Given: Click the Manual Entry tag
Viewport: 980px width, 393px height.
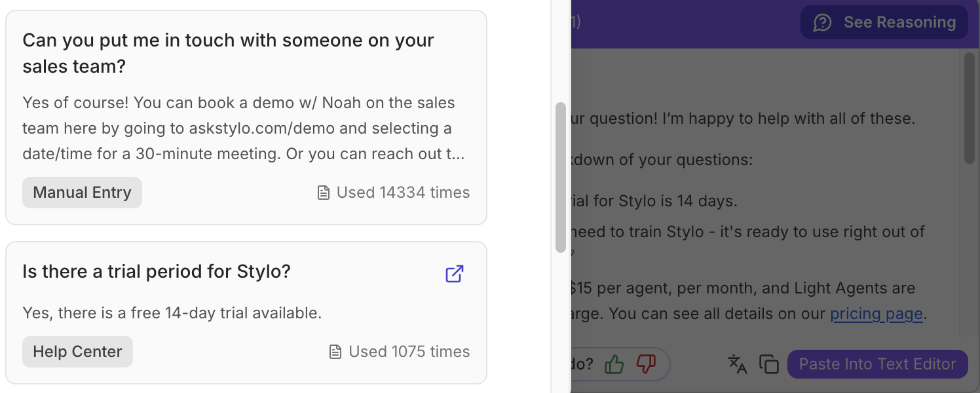Looking at the screenshot, I should pyautogui.click(x=82, y=193).
